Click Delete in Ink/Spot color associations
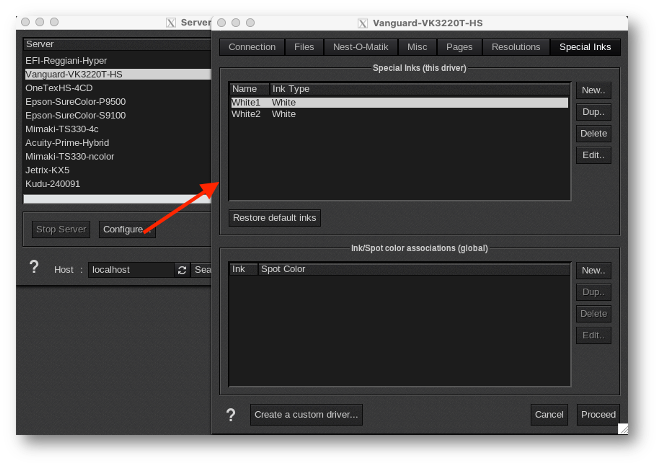 tap(593, 314)
